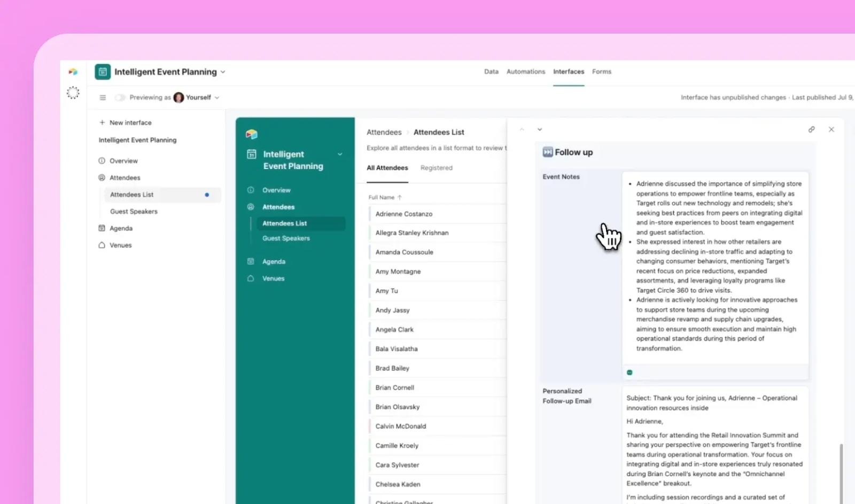Viewport: 855px width, 504px height.
Task: Open Guest Speakers page in editor sidebar
Action: (x=134, y=212)
